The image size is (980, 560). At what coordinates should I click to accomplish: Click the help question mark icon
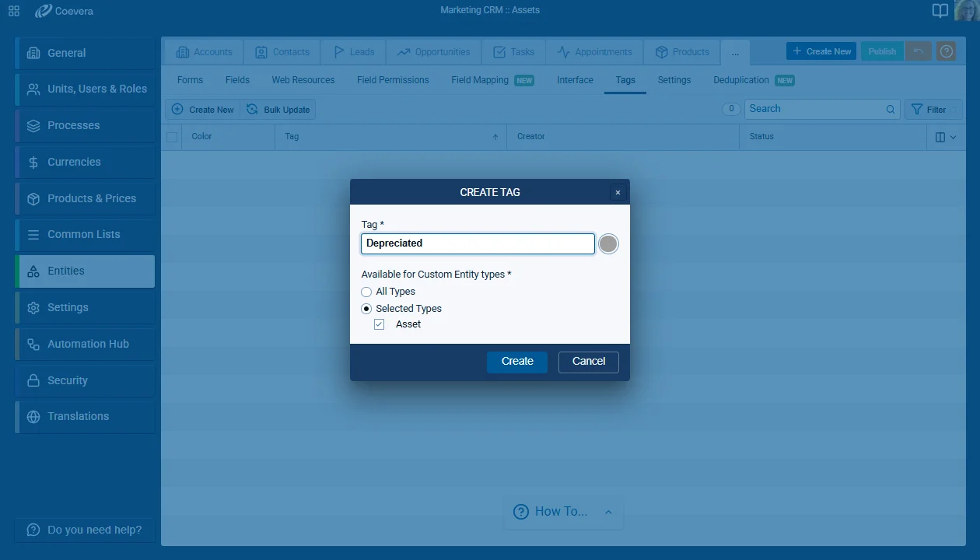(x=946, y=51)
